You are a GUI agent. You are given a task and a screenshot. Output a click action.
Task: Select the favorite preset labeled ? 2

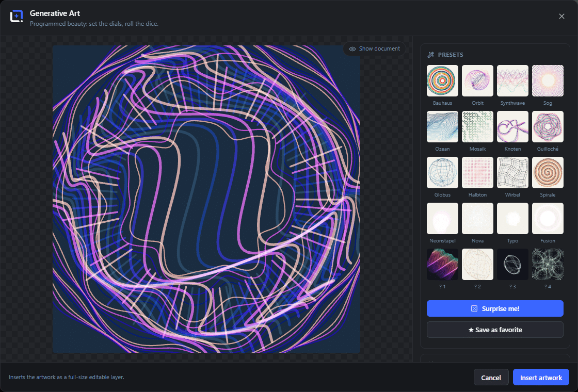(x=477, y=264)
